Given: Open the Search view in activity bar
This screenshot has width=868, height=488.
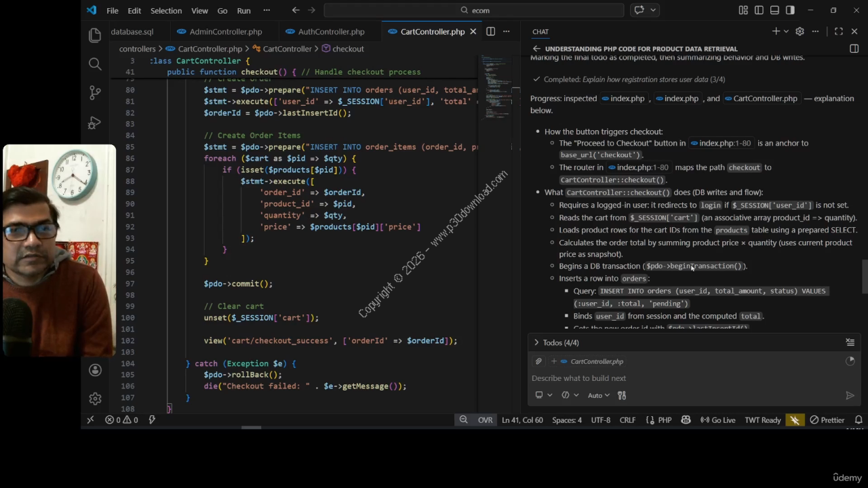Looking at the screenshot, I should pyautogui.click(x=95, y=64).
